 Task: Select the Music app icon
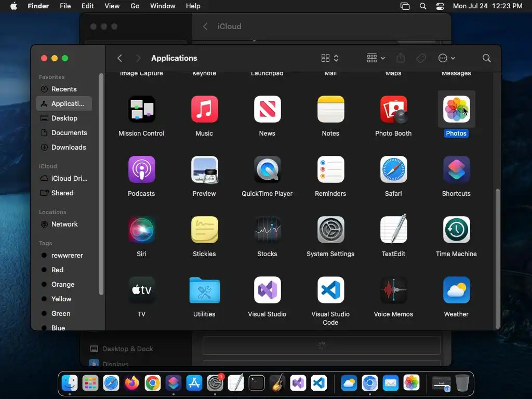point(204,109)
